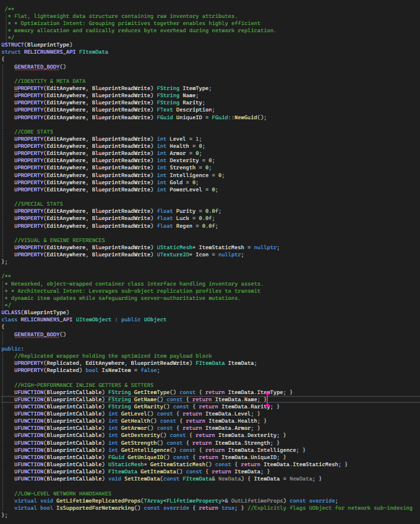Click the GetLevel() function name
The image size is (420, 524).
click(x=137, y=414)
